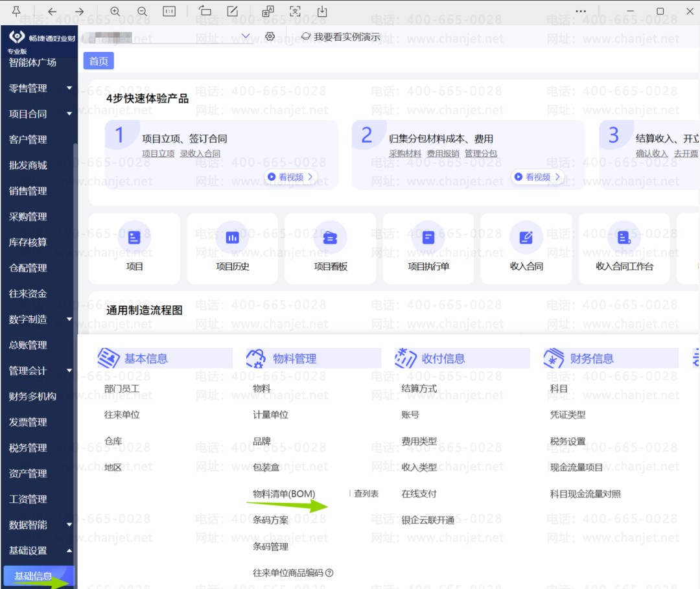Open 科目 under 财务信息
The width and height of the screenshot is (700, 589).
[559, 389]
